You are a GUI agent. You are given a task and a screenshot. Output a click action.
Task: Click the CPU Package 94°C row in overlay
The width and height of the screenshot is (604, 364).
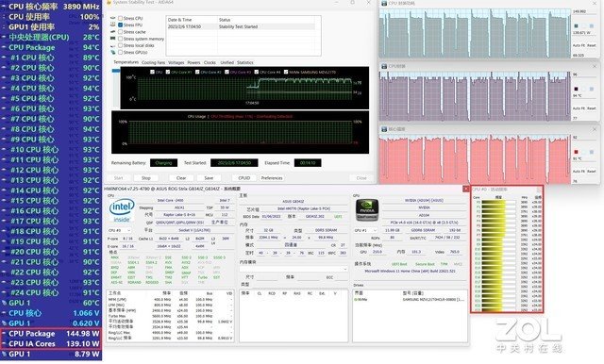pos(51,47)
